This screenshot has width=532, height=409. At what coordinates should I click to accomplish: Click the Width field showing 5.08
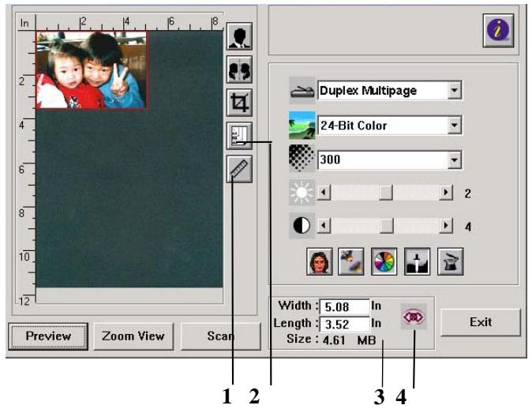(344, 307)
